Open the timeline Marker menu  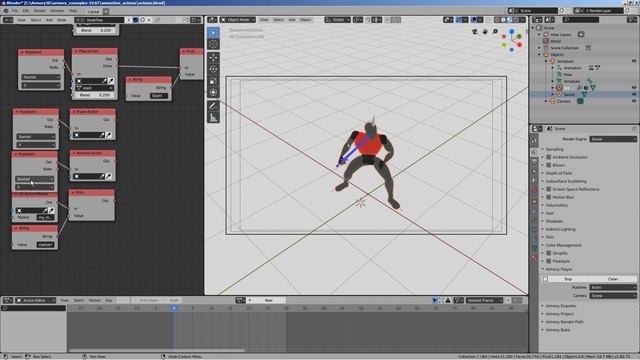point(95,300)
